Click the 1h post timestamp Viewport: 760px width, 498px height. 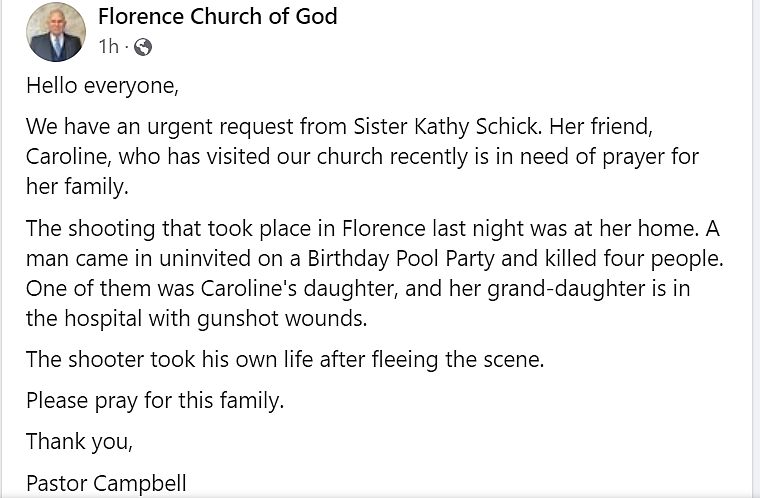point(109,47)
